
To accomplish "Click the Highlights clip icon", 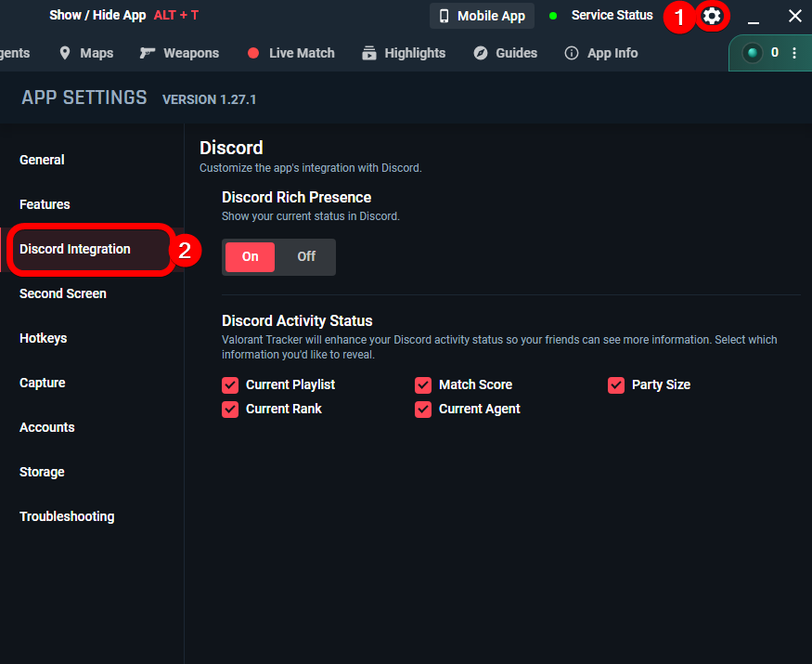I will point(369,53).
